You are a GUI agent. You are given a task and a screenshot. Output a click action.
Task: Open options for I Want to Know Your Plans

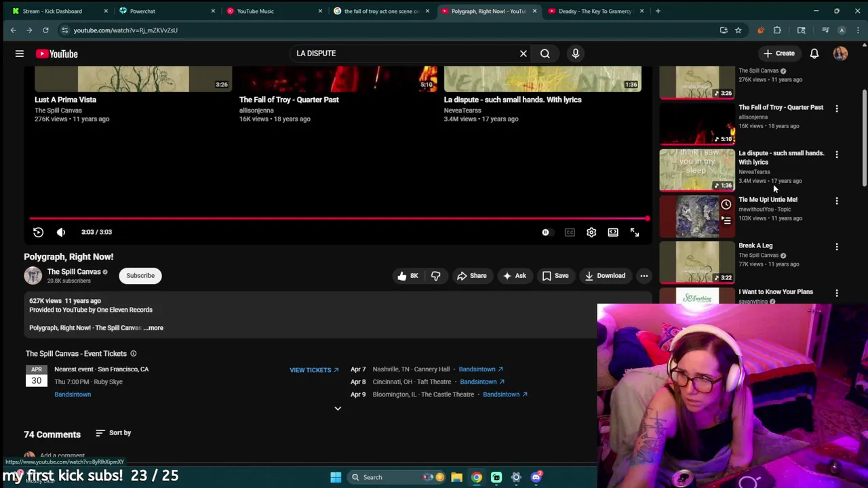pos(836,293)
